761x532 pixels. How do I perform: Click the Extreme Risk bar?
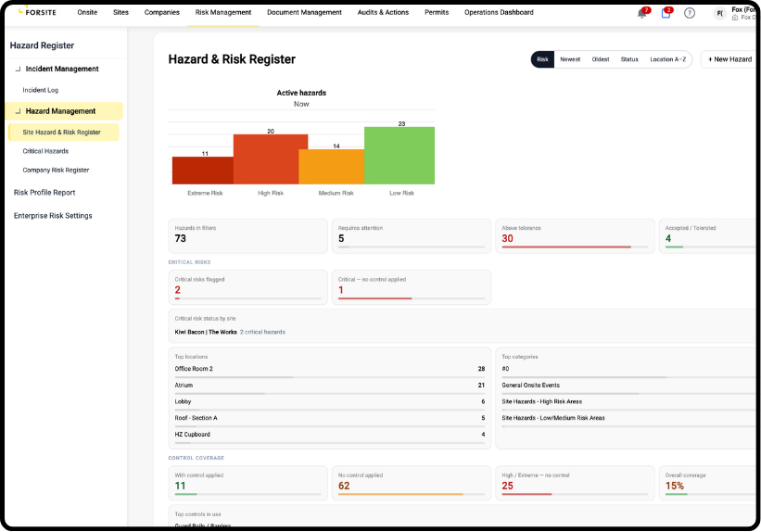point(203,171)
